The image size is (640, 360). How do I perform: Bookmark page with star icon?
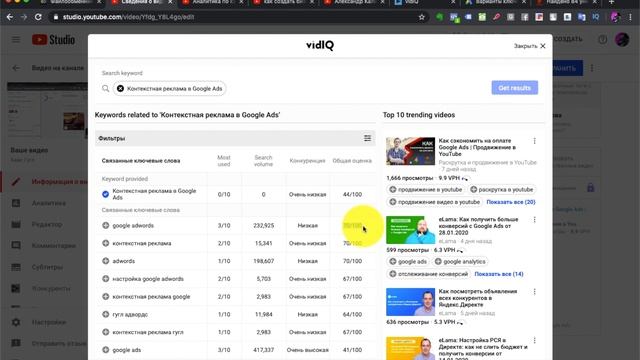tap(422, 17)
